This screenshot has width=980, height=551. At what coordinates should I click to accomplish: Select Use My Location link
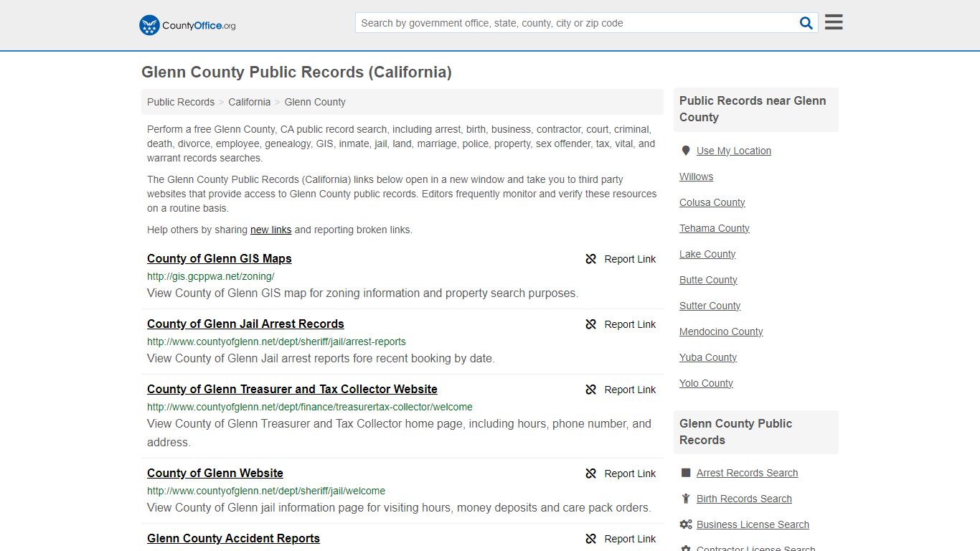(x=734, y=151)
